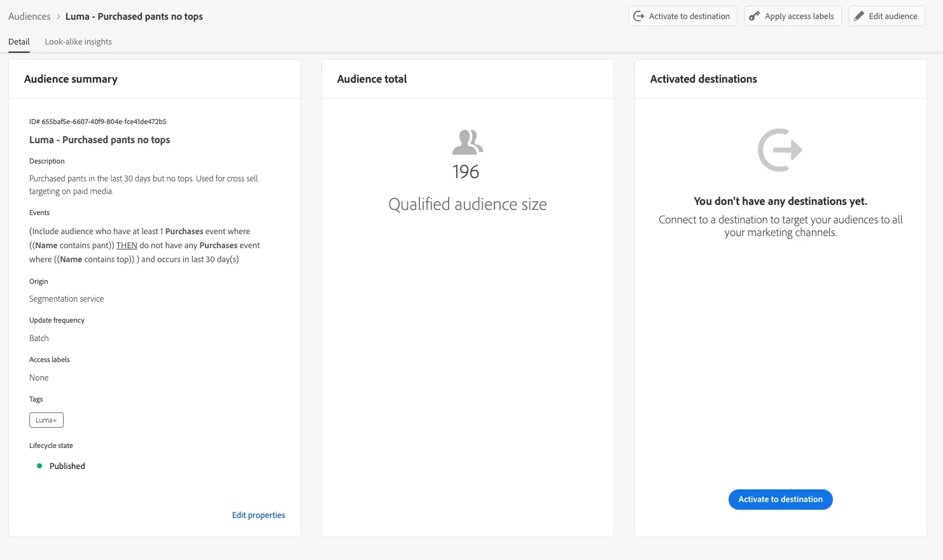Click "You don't have any destinations yet." message
Screen dimensions: 943x560
[781, 201]
